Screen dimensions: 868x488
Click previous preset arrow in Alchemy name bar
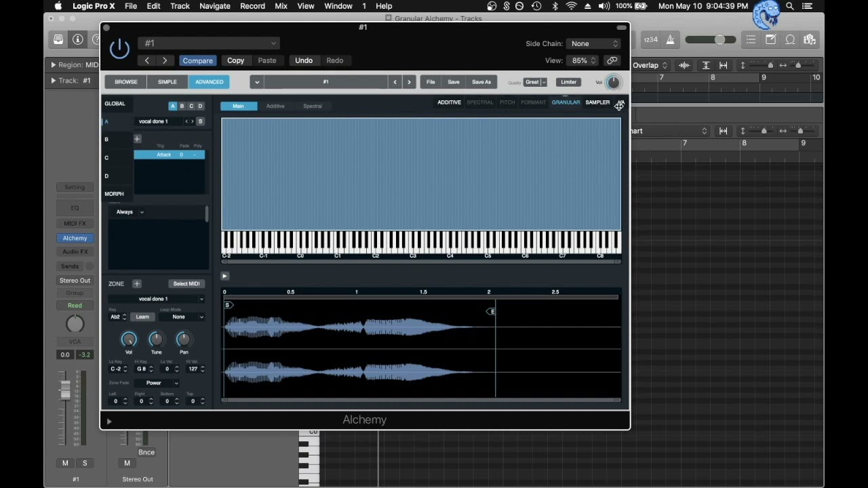point(395,82)
